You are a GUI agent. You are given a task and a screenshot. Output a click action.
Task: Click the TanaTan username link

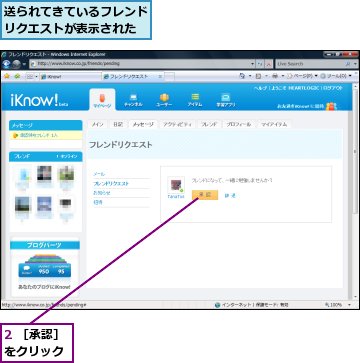pyautogui.click(x=176, y=197)
